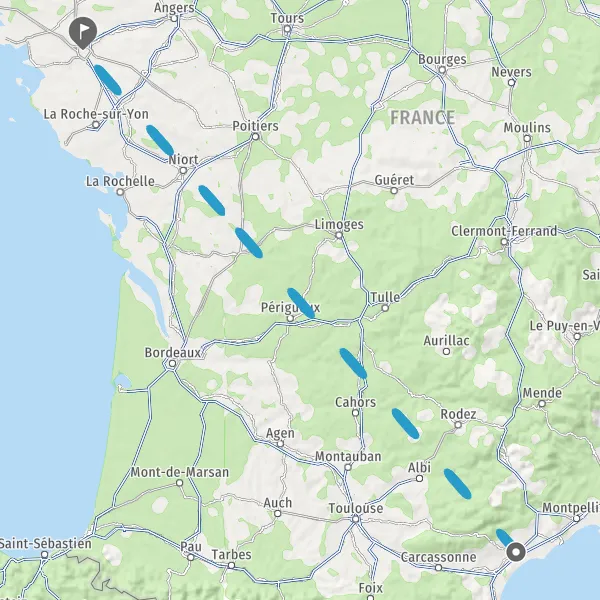600x600 pixels.
Task: Click the Poitiers city dot
Action: 256,137
